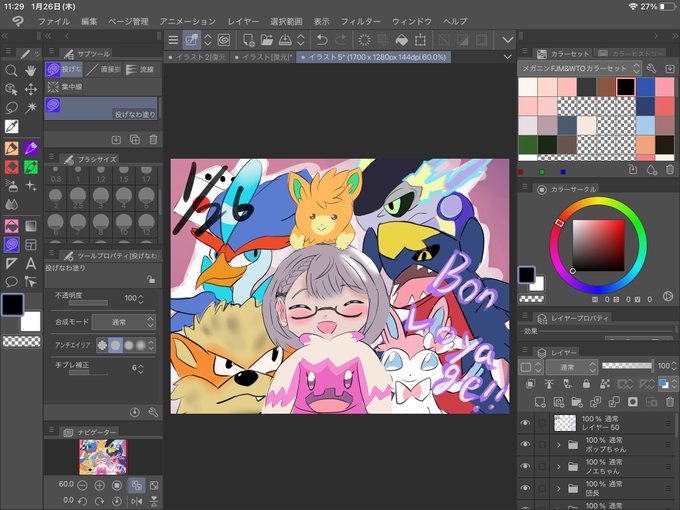Select the Eyedropper tool
This screenshot has width=680, height=510.
pos(11,127)
